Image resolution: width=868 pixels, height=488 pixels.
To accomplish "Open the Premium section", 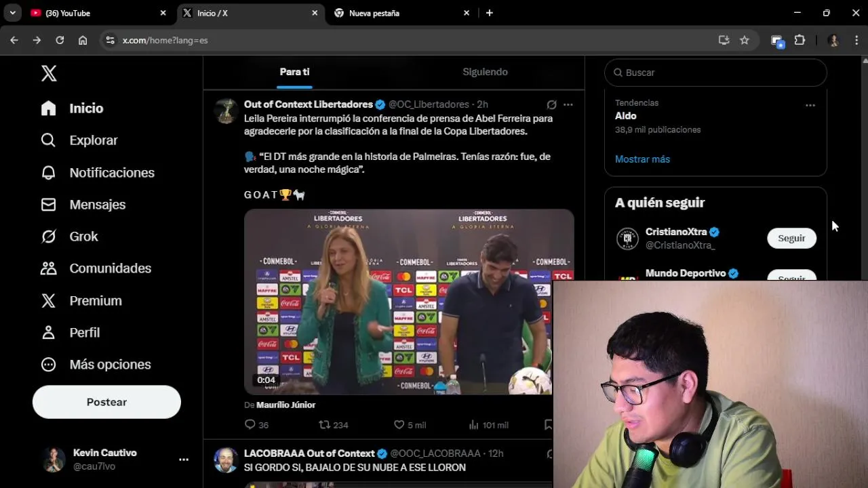I will 81,301.
